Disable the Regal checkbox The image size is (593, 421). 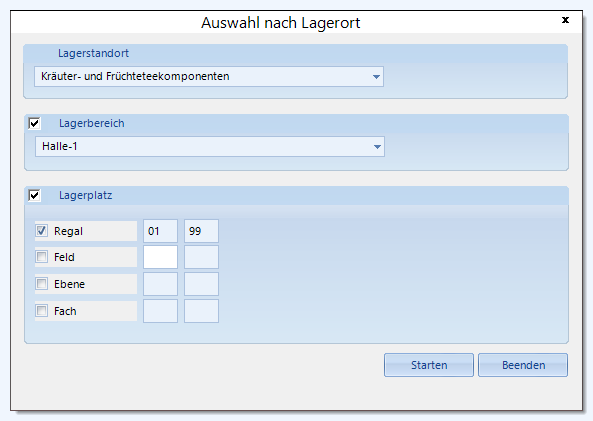pyautogui.click(x=42, y=230)
